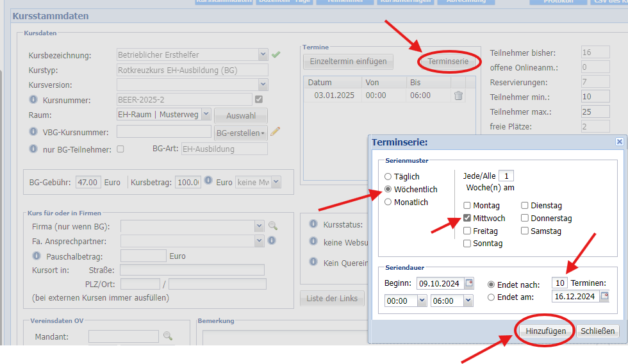Select the Monatlich radio option
This screenshot has width=628, height=364.
(388, 202)
